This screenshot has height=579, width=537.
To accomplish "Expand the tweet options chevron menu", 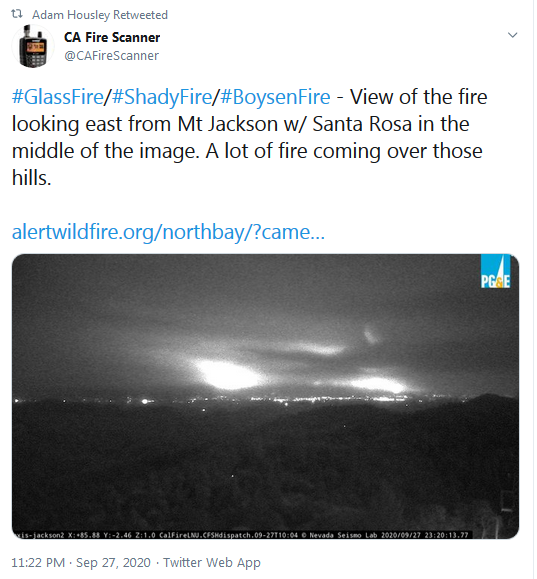I will (513, 35).
